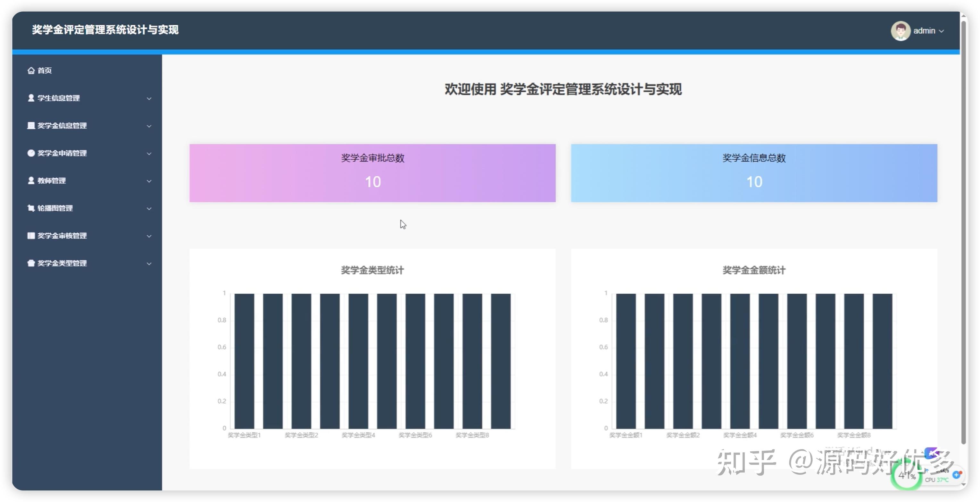Image resolution: width=980 pixels, height=502 pixels.
Task: Click the 首页 home icon
Action: coord(31,71)
